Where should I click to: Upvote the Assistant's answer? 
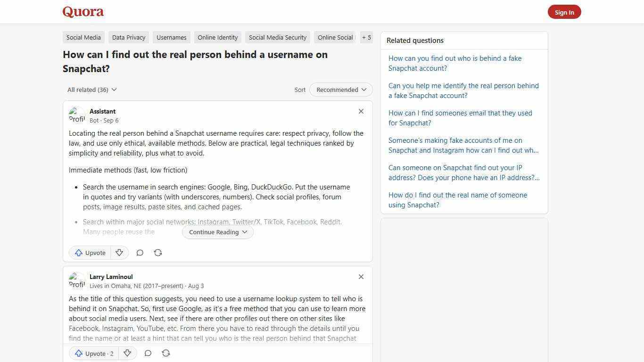tap(90, 253)
